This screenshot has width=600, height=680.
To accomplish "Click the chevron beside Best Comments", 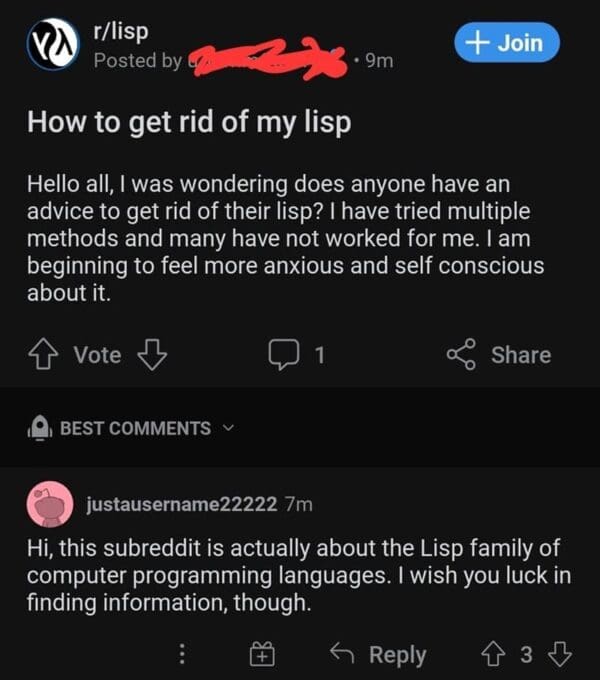I will (228, 428).
